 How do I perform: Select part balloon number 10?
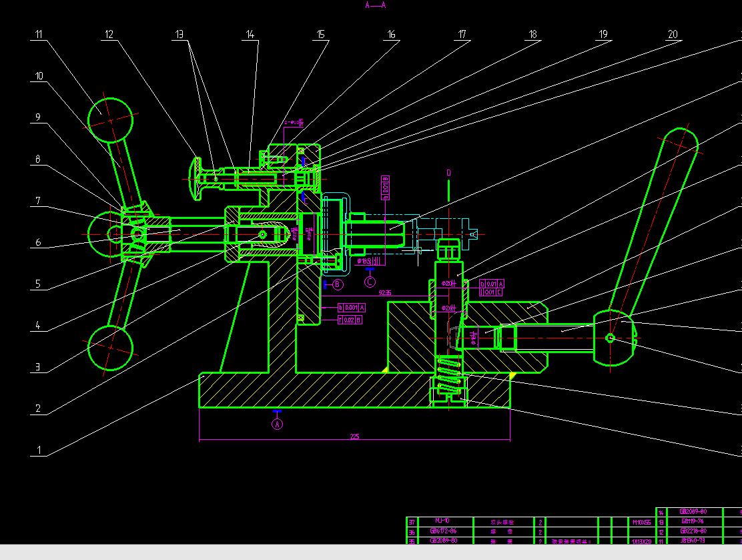pyautogui.click(x=39, y=75)
